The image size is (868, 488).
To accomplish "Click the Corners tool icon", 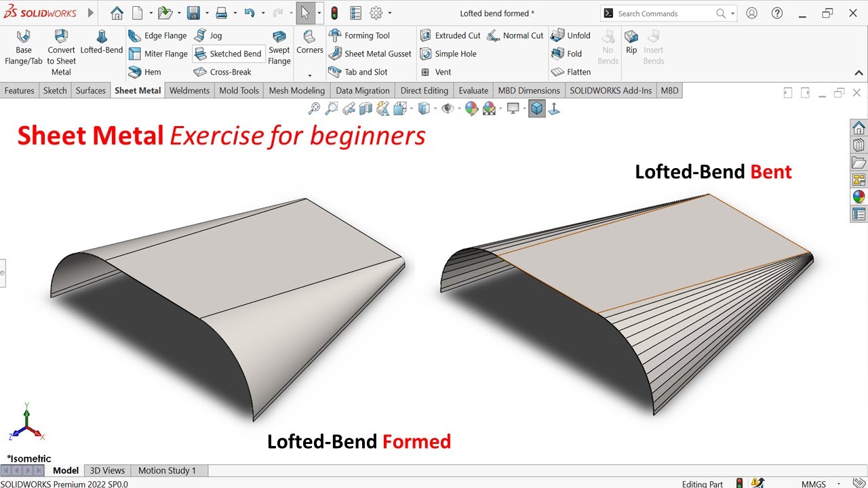I will coord(310,37).
